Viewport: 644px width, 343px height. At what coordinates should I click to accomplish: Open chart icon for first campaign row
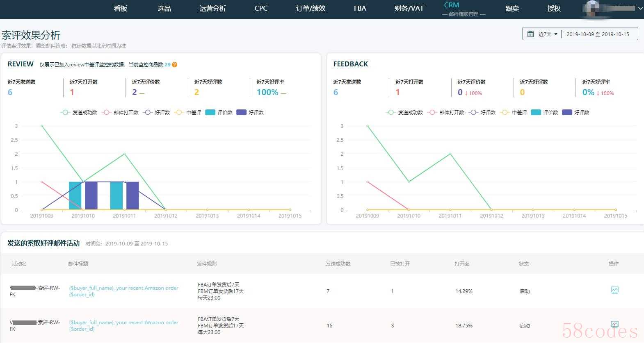click(x=614, y=291)
